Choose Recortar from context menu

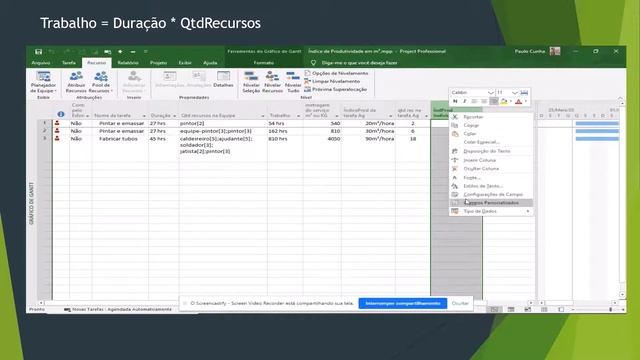[x=491, y=117]
